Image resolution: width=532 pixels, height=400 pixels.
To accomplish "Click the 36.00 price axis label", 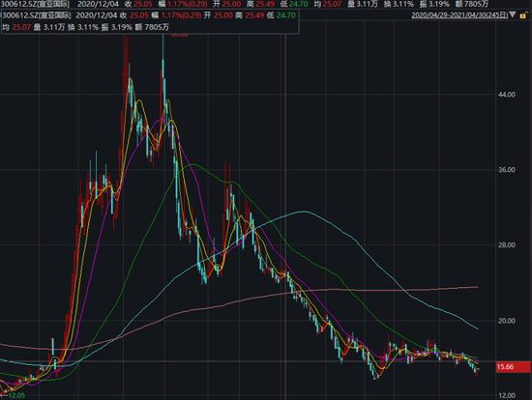I will click(x=507, y=169).
